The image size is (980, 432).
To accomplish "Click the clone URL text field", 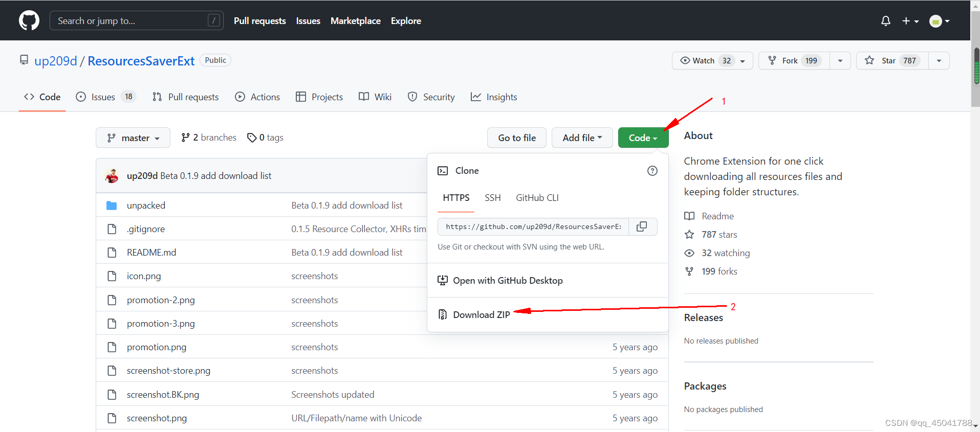I will (x=533, y=226).
